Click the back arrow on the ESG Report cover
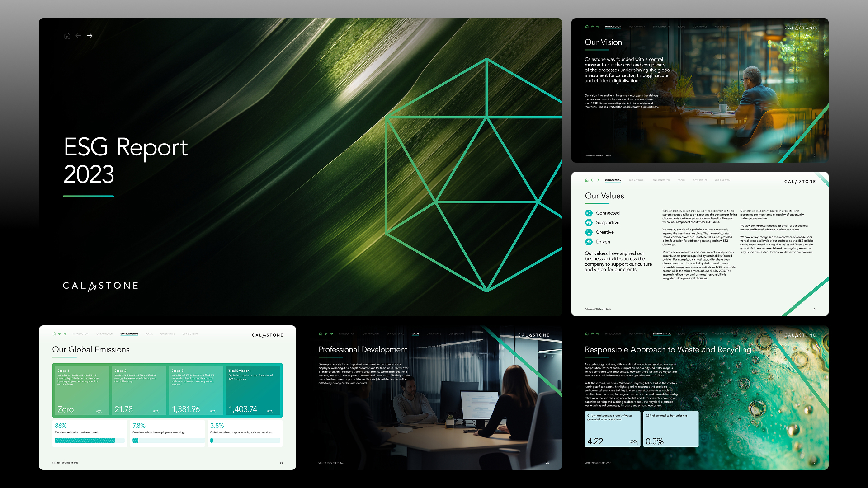The image size is (868, 488). coord(79,36)
